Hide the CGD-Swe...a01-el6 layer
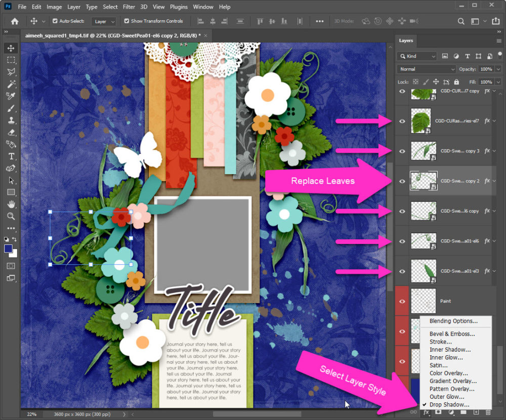This screenshot has height=420, width=506. click(x=402, y=241)
